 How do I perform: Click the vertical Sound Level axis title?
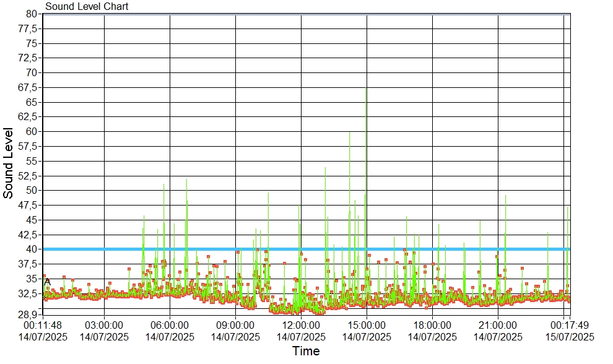9,163
